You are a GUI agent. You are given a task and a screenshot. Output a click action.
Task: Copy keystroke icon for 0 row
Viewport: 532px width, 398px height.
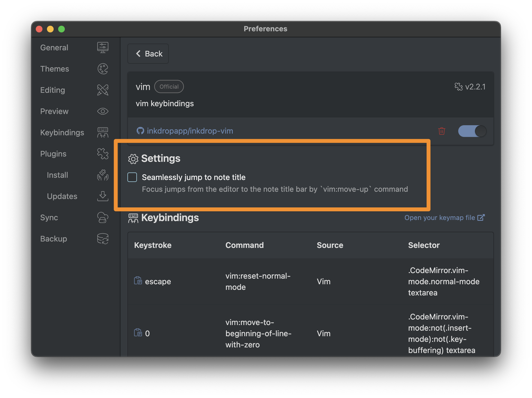(138, 333)
